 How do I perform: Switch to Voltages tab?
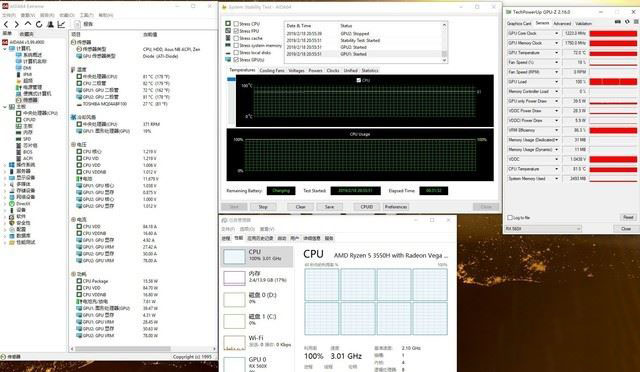tap(296, 71)
